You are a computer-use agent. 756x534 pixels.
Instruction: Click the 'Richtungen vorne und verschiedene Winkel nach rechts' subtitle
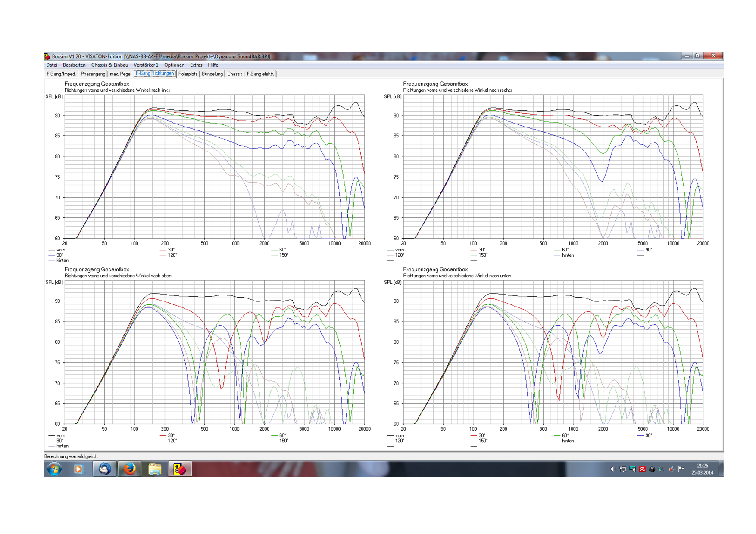(x=457, y=90)
